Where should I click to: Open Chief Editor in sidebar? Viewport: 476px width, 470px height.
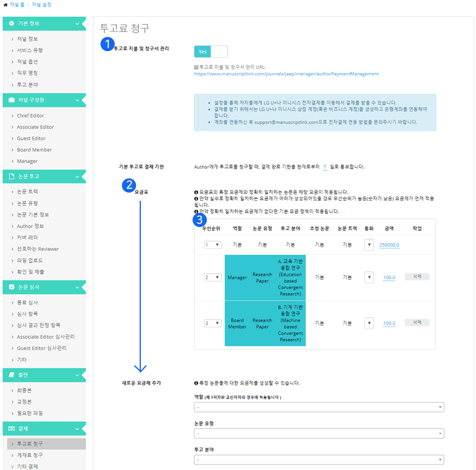click(30, 116)
